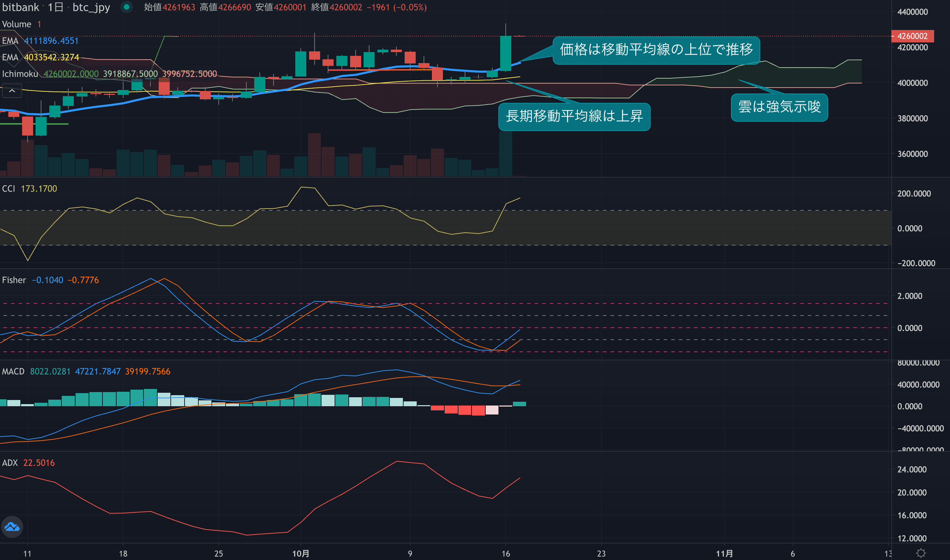Select the CCI indicator legend
950x560 pixels.
point(9,189)
